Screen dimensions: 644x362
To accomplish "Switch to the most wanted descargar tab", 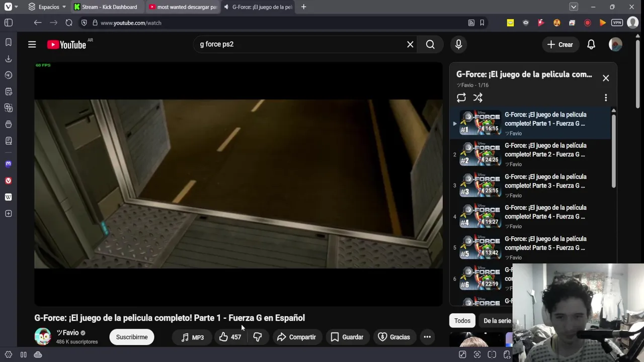I will (x=183, y=7).
